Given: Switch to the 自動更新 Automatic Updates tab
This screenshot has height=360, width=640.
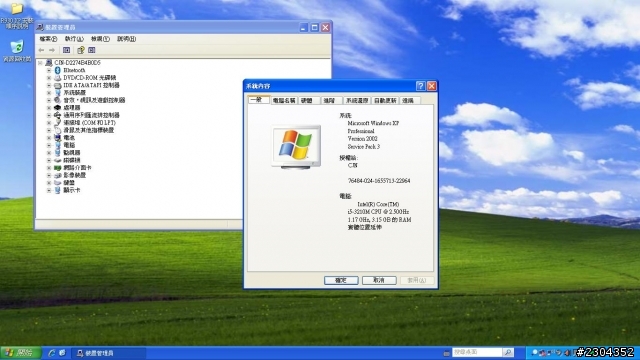Looking at the screenshot, I should pyautogui.click(x=385, y=100).
